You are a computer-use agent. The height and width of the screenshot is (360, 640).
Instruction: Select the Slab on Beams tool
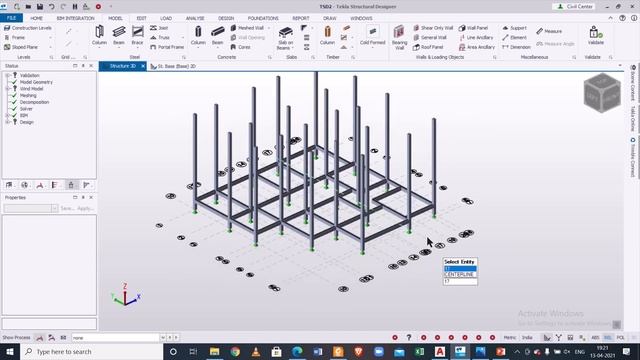[285, 38]
